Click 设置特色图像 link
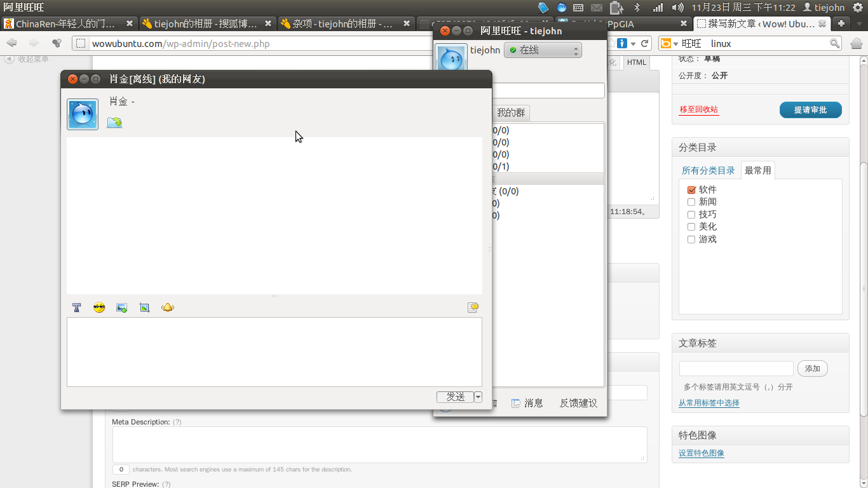Screen dimensions: 868x488 701,453
